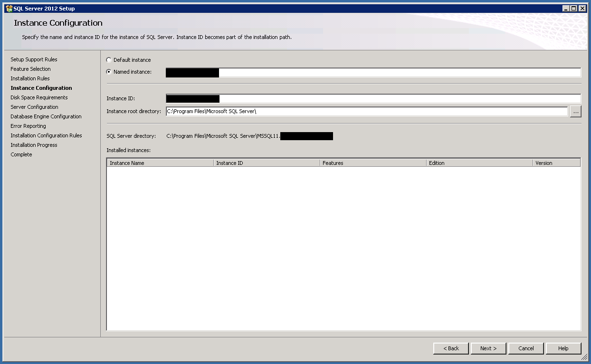Select Feature Selection step in sidebar
This screenshot has height=364, width=591.
click(x=30, y=69)
